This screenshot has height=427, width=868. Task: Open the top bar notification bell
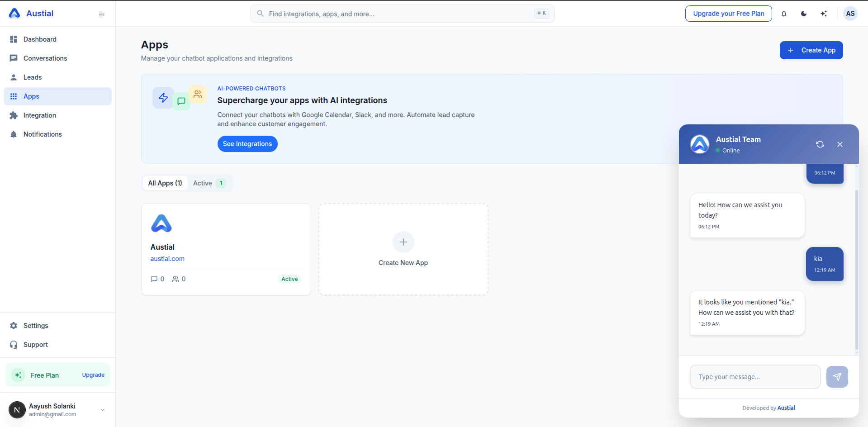(x=784, y=14)
